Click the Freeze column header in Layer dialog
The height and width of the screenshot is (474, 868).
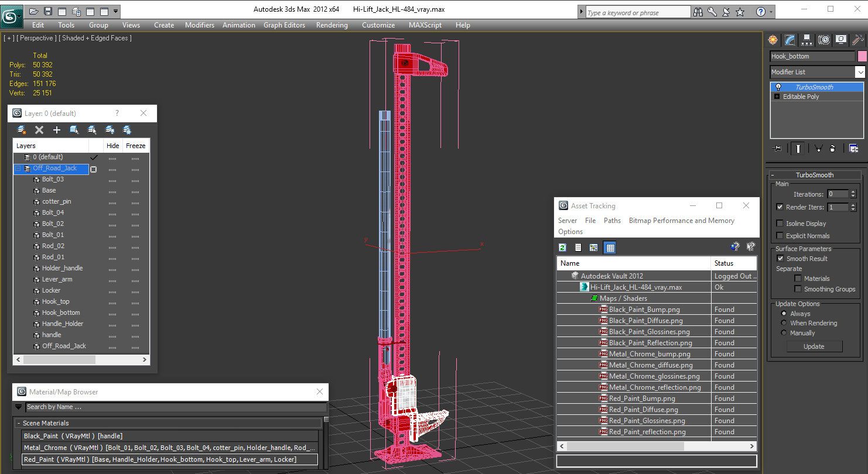tap(135, 146)
